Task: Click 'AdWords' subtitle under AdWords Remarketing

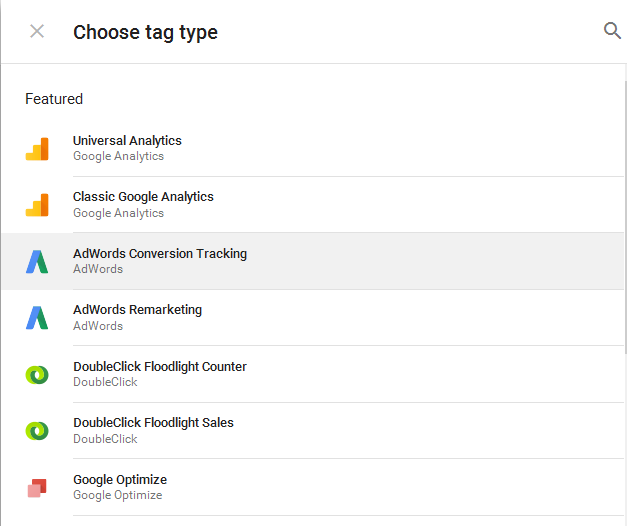Action: pos(98,326)
